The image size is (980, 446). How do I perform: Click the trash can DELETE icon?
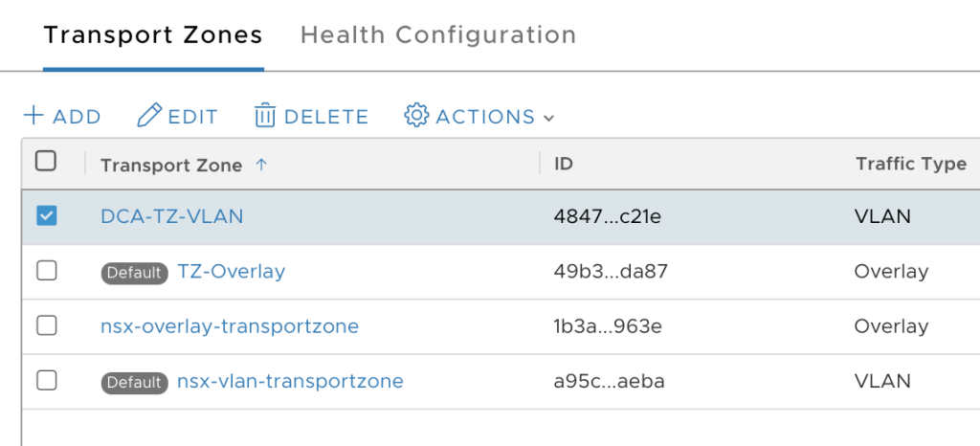pos(265,116)
